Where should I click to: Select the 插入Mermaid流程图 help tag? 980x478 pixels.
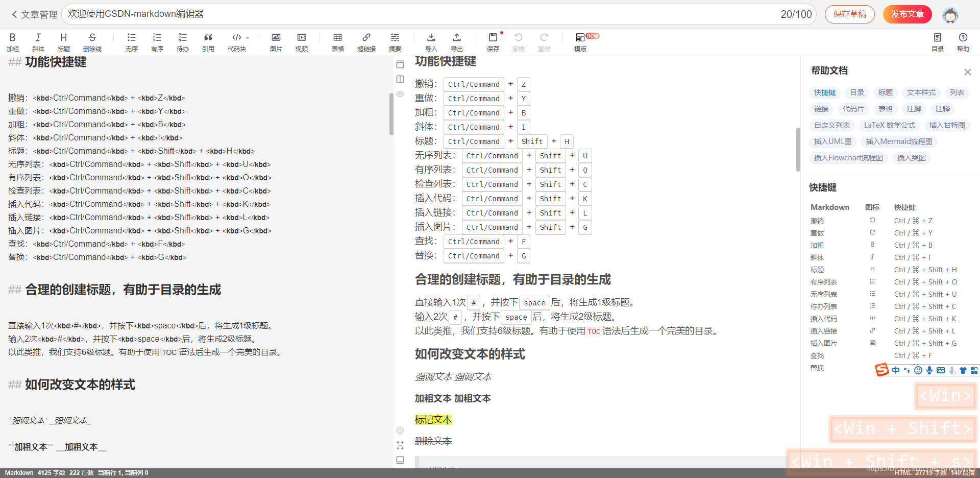pyautogui.click(x=899, y=141)
